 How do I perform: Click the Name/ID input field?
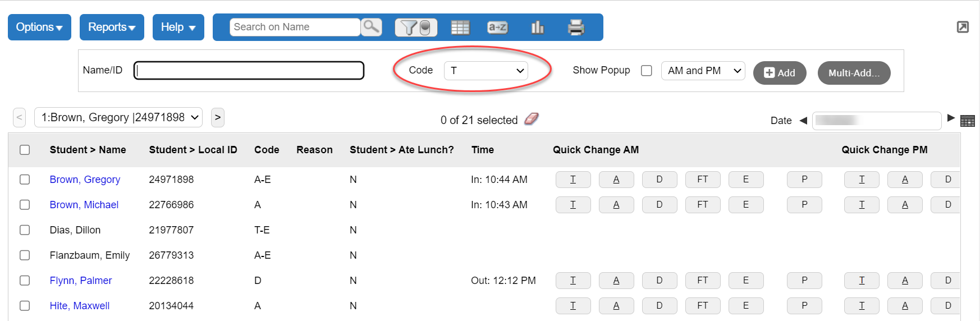tap(249, 71)
